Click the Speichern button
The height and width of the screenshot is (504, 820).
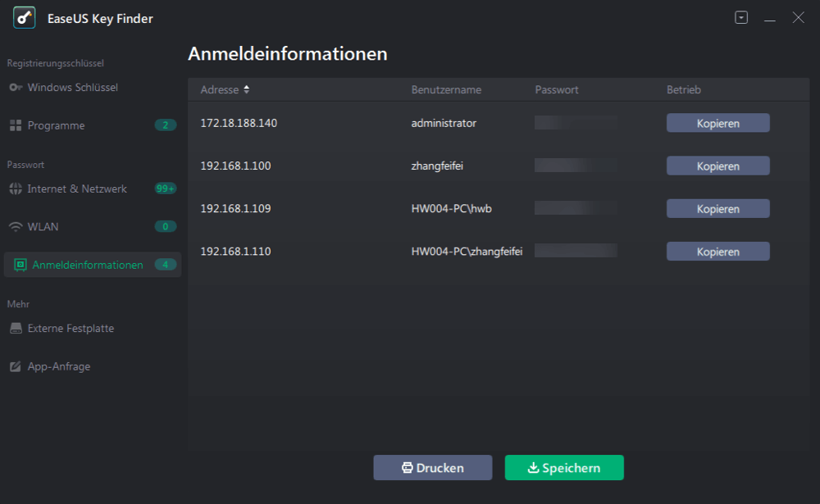pos(564,467)
